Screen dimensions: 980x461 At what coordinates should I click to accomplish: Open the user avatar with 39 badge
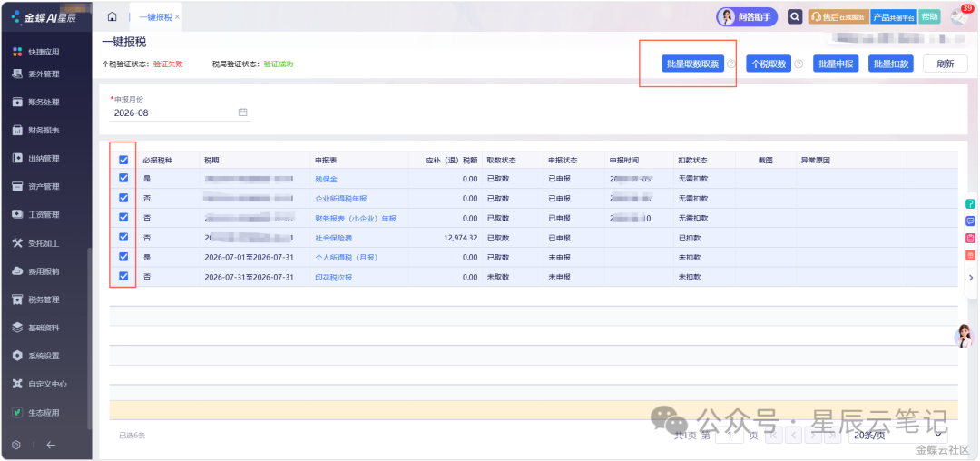pos(959,17)
